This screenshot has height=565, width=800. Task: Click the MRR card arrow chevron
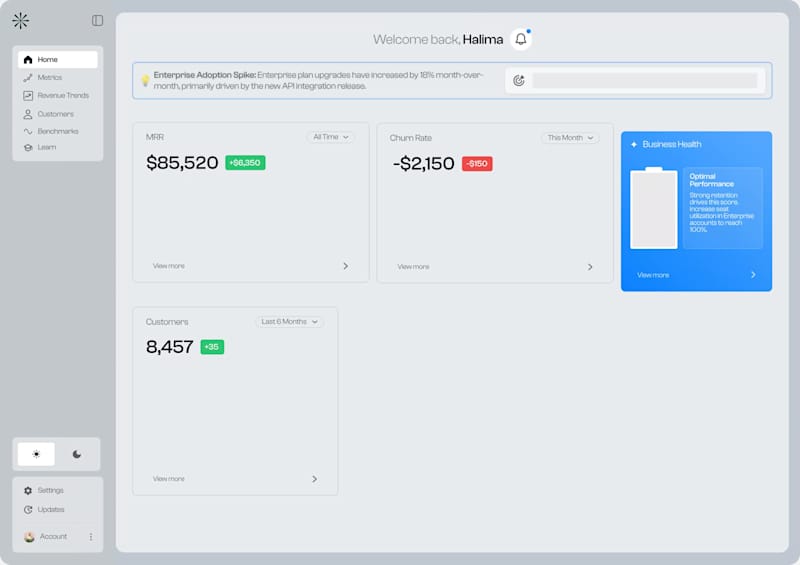pyautogui.click(x=345, y=266)
